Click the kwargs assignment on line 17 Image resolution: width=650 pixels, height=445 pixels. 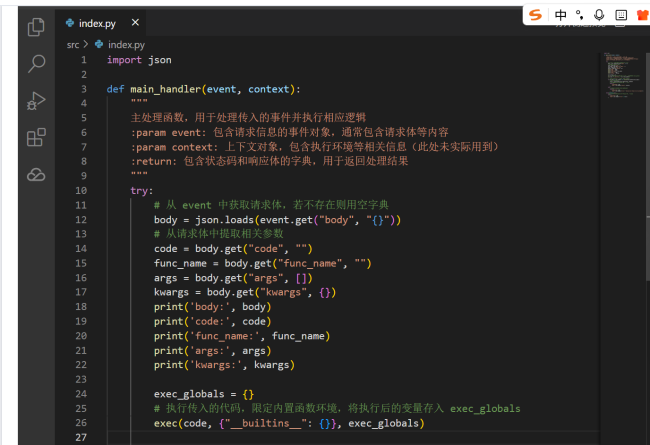[x=245, y=292]
